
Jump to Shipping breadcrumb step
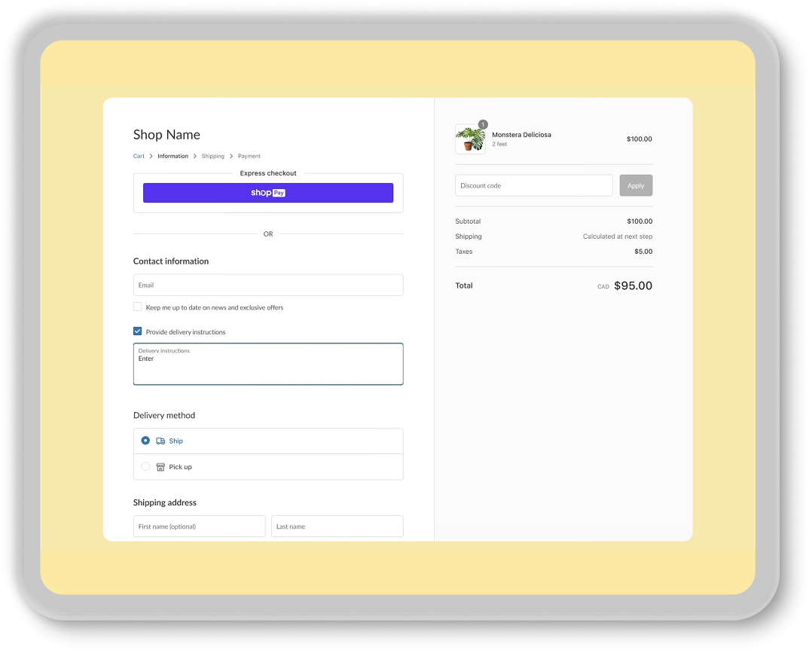[x=212, y=157]
